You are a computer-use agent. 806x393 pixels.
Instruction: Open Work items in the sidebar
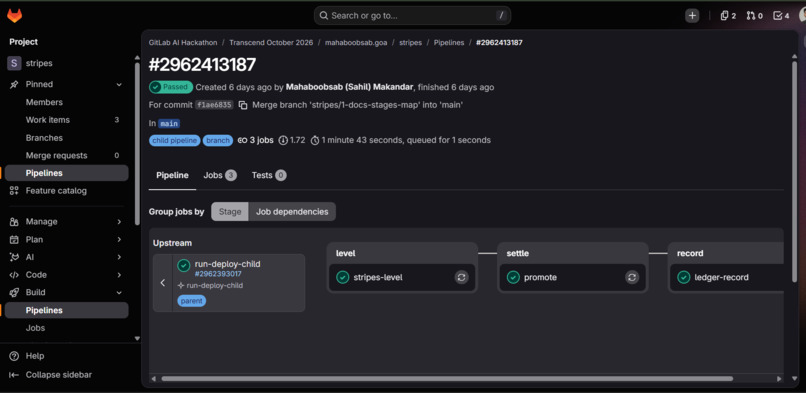pos(67,120)
